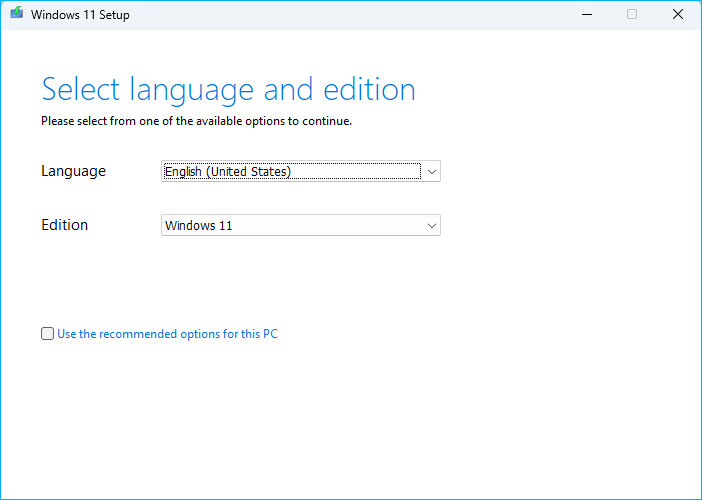Click the 'Edition' field label
Screen dimensions: 702x500
pos(64,225)
